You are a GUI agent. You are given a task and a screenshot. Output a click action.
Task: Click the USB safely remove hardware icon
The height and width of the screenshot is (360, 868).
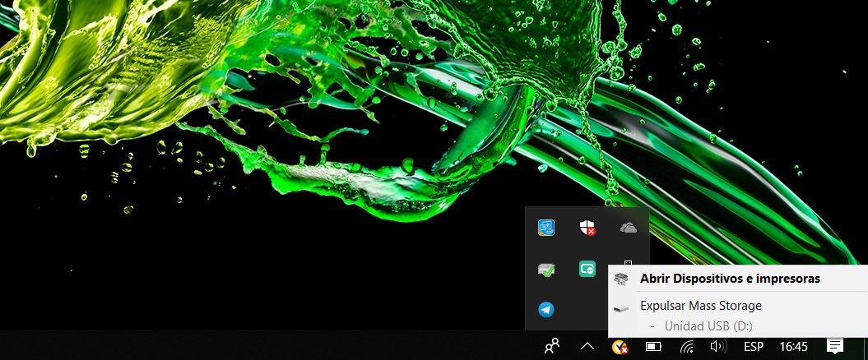click(x=628, y=262)
